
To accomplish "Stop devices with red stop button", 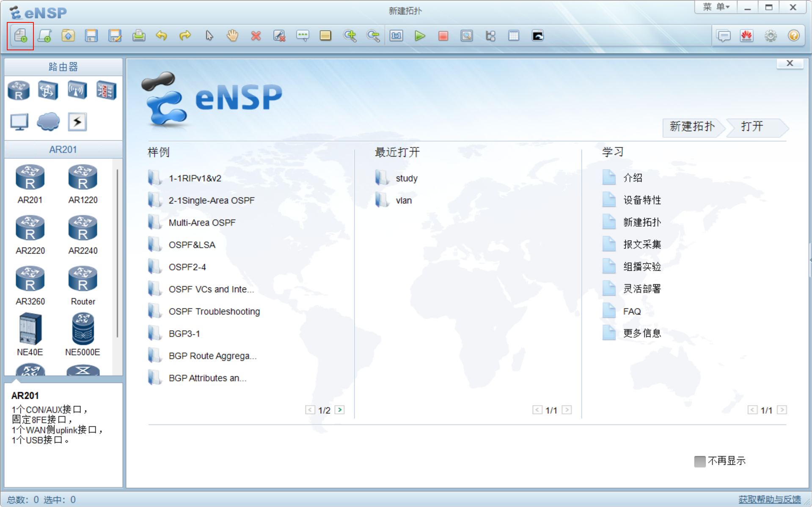I will click(x=443, y=36).
